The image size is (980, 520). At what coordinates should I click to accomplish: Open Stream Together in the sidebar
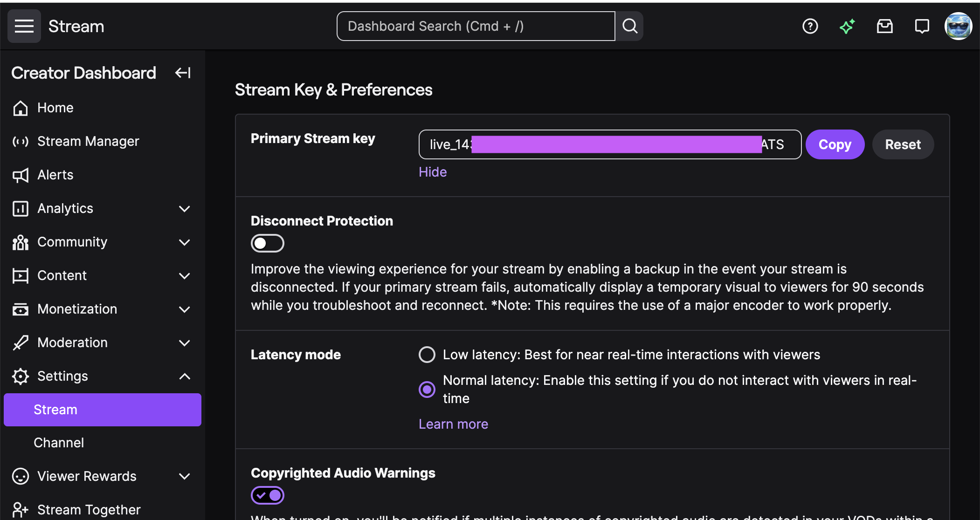[x=103, y=510]
